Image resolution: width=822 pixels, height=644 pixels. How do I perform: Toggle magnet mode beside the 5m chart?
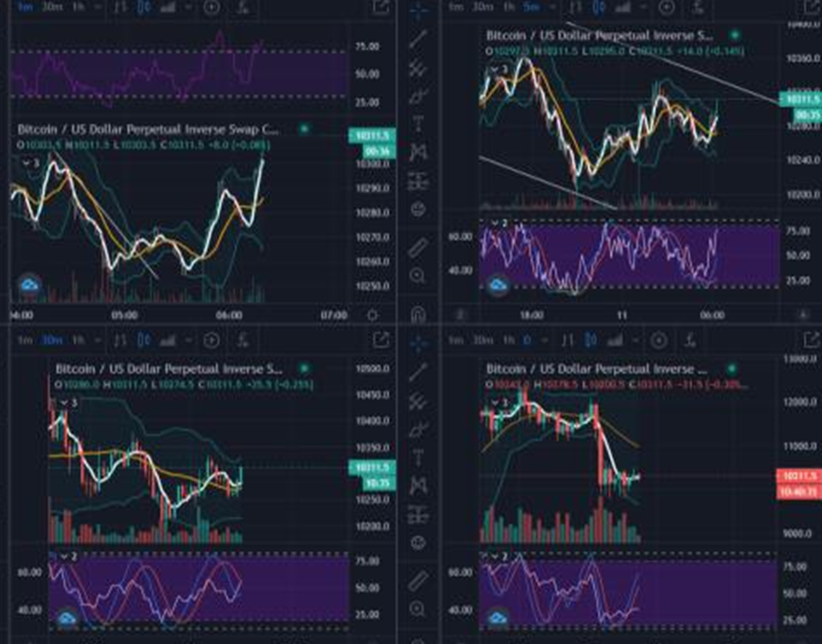point(418,314)
